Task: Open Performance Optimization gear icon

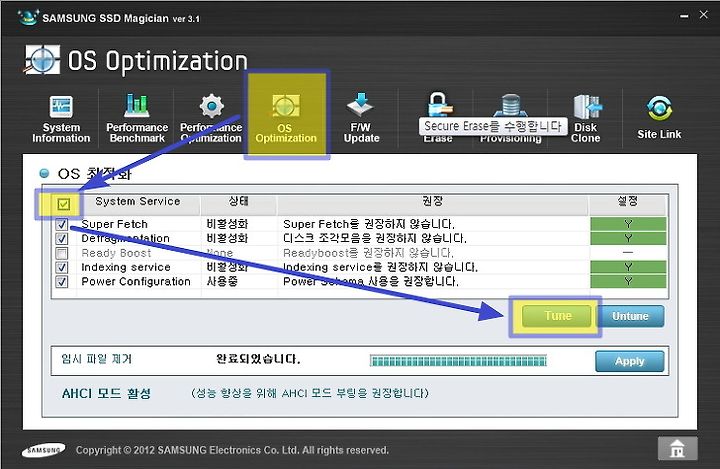Action: [x=212, y=106]
